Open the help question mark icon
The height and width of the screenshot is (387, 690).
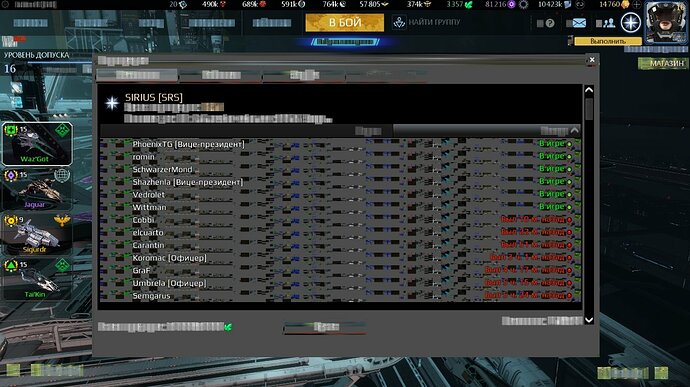(550, 23)
